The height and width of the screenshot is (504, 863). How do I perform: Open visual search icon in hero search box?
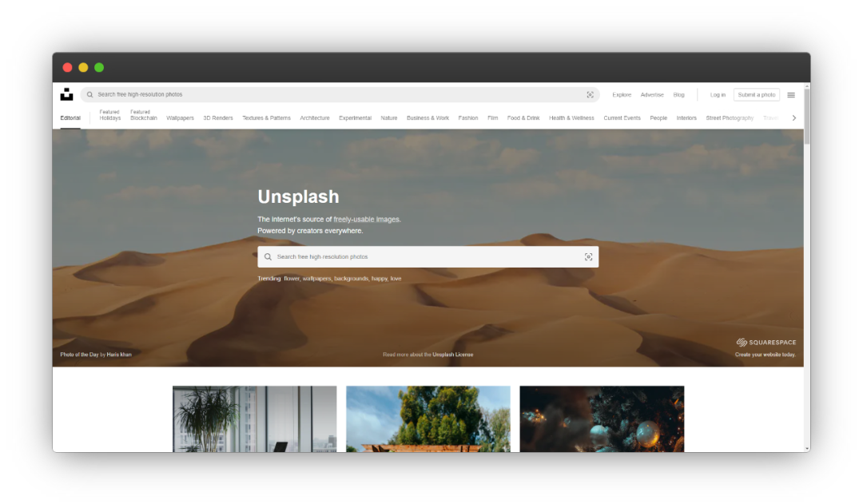[x=588, y=257]
